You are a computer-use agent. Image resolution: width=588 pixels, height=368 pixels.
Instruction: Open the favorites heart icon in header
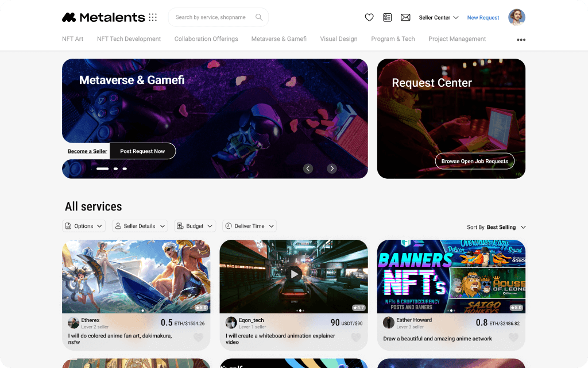369,17
